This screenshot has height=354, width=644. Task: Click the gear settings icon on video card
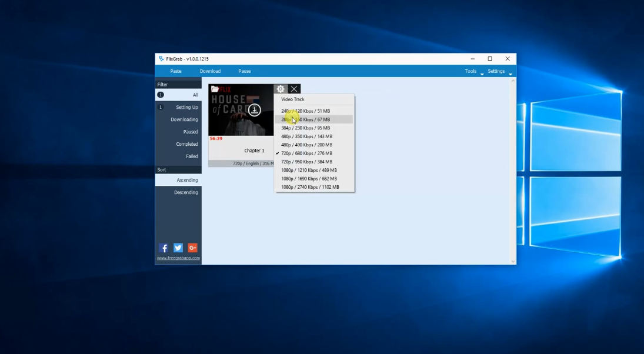click(x=281, y=89)
